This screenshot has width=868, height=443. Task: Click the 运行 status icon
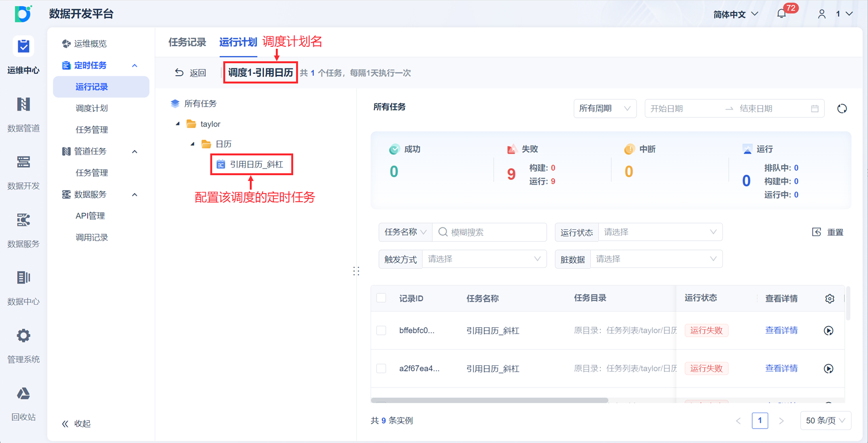pyautogui.click(x=747, y=149)
